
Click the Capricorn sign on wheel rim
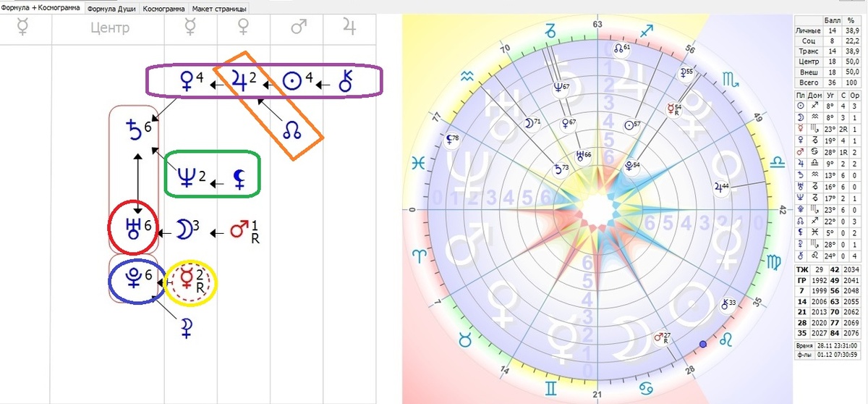tap(551, 30)
